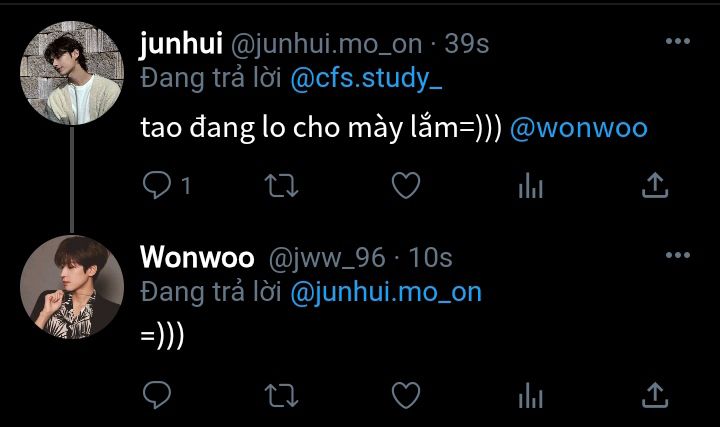The width and height of the screenshot is (720, 427).
Task: Reply to Wonwoo's tweet
Action: coord(157,395)
